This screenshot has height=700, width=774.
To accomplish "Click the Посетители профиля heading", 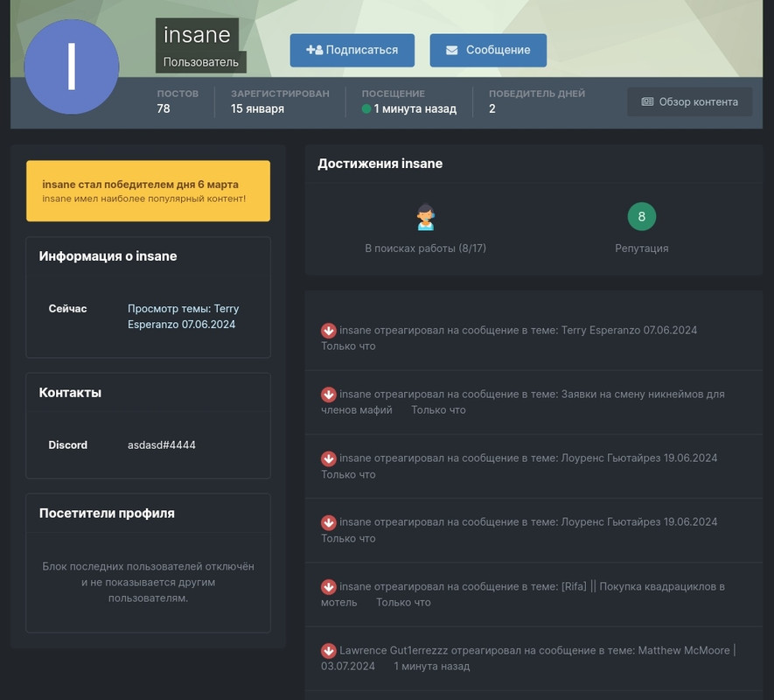I will (107, 514).
